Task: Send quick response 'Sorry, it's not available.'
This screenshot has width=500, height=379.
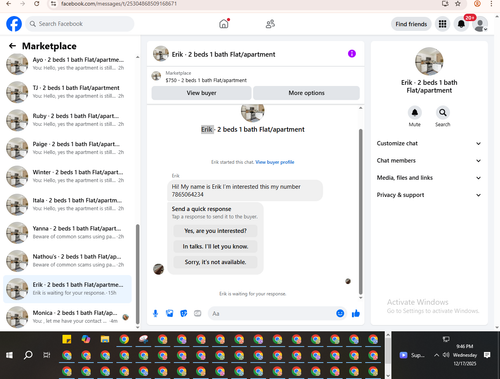Action: click(215, 262)
